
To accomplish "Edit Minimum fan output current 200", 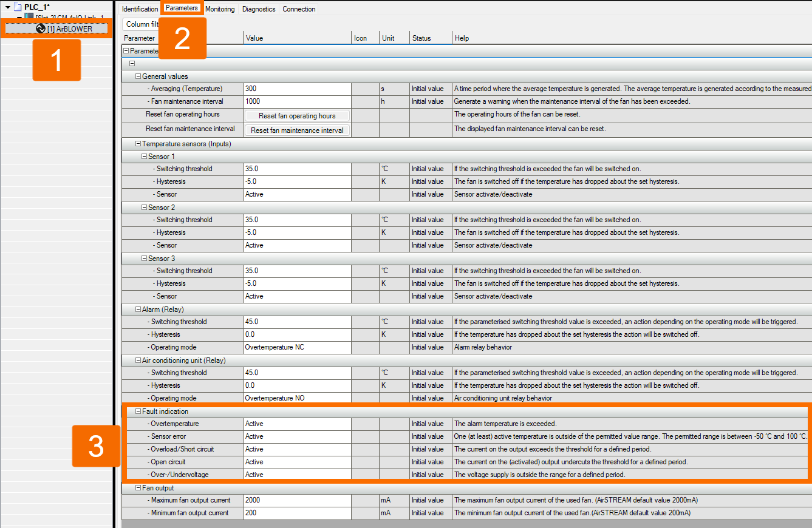I will 297,513.
